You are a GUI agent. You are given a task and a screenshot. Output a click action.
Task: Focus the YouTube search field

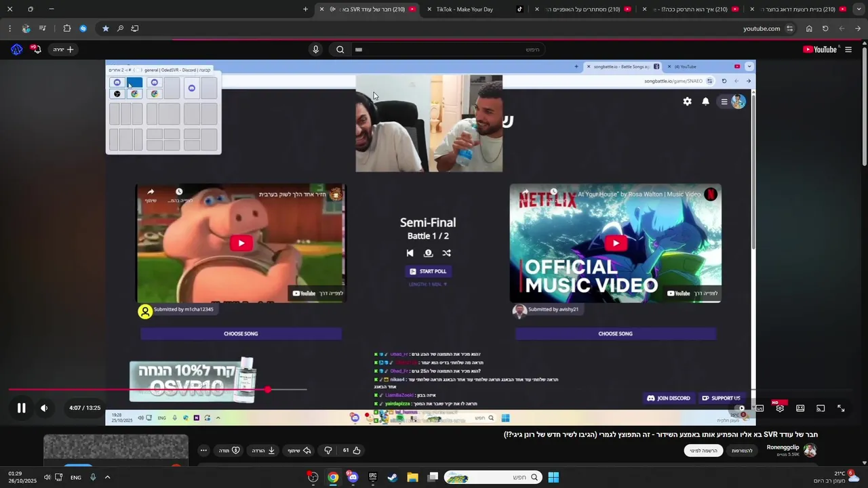448,49
